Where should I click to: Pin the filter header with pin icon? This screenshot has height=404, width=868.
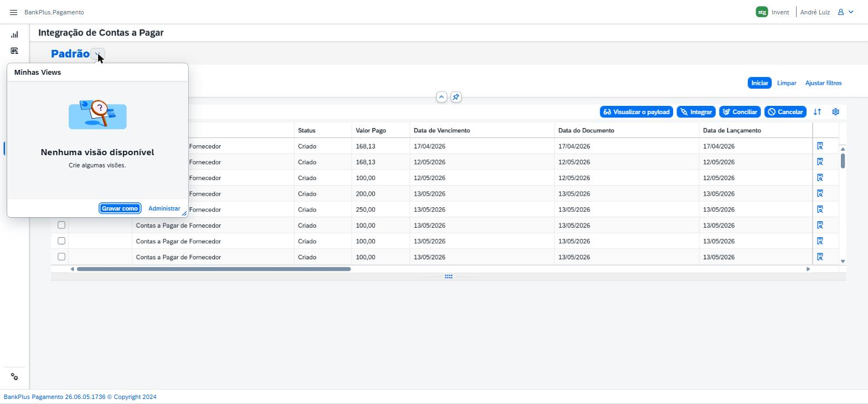[456, 97]
